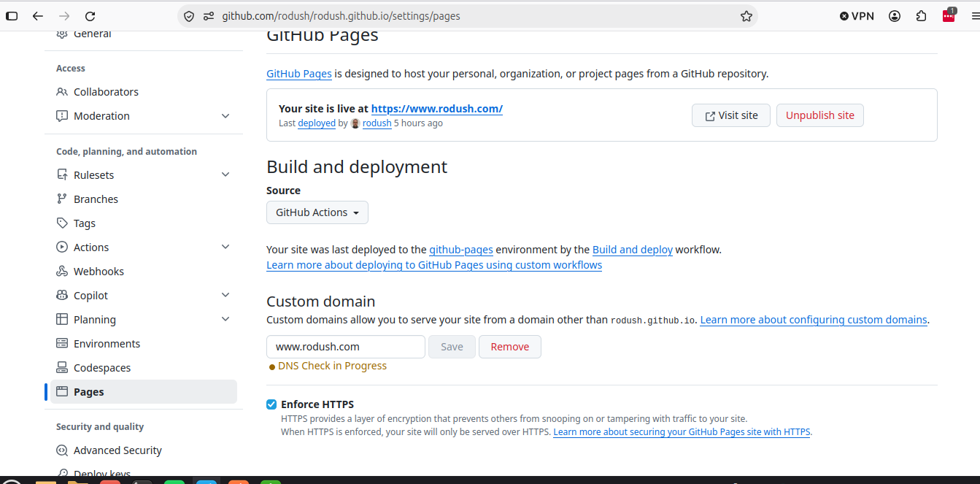980x484 pixels.
Task: Select the Environments server icon
Action: (62, 344)
